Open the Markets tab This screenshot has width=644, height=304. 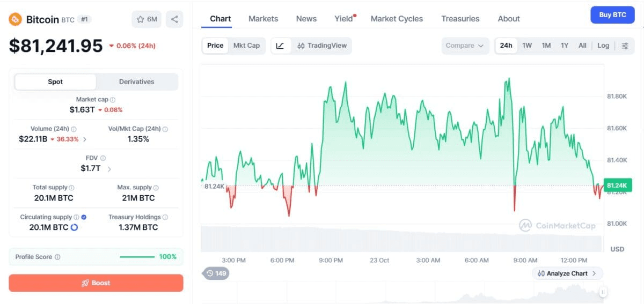pyautogui.click(x=263, y=19)
